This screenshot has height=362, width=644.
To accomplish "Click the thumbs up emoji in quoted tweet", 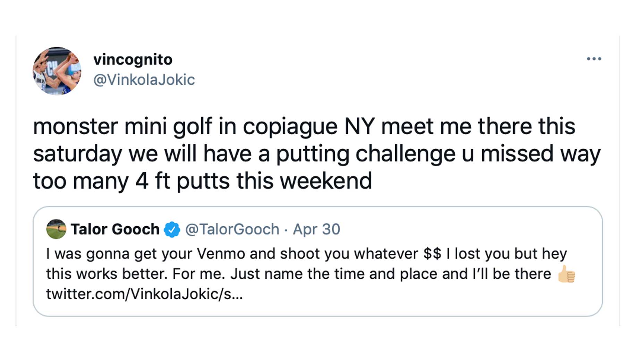I will [x=566, y=274].
